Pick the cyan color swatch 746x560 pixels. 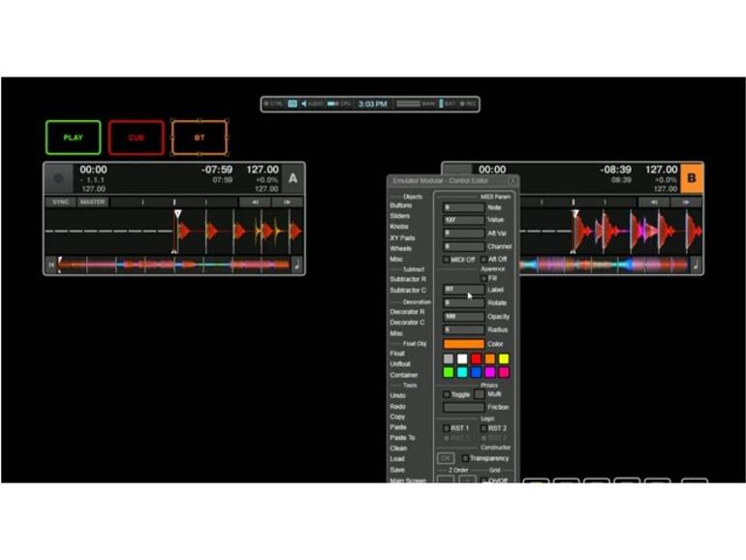[462, 373]
